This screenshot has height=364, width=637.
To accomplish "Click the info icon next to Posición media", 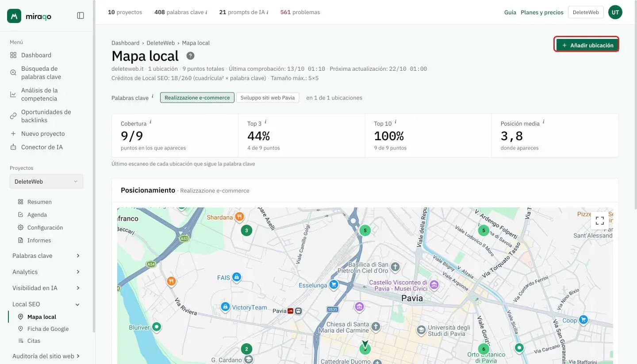I will click(543, 122).
